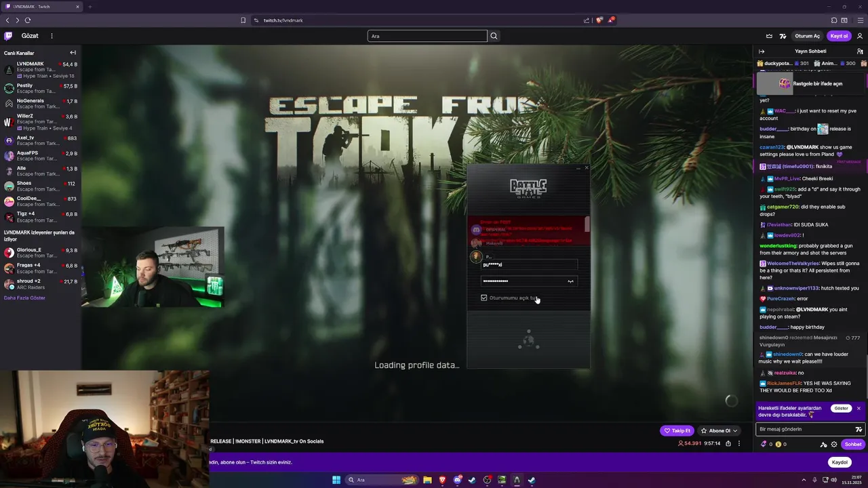Open the user profile icon menu
The height and width of the screenshot is (488, 868).
860,36
